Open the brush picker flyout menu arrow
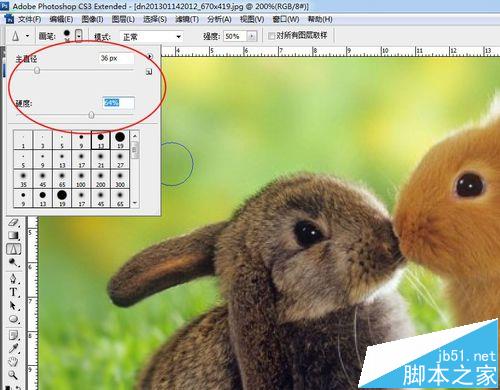This screenshot has height=390, width=500. tap(150, 57)
